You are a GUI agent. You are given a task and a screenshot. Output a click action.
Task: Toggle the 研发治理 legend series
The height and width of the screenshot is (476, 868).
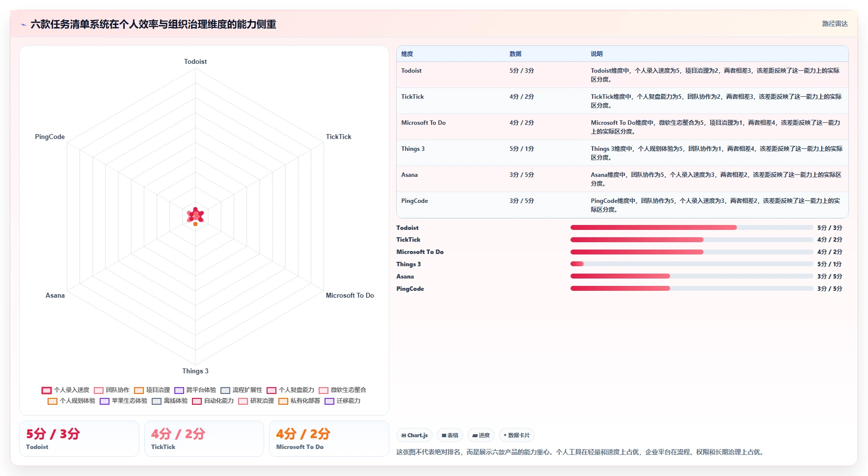(256, 401)
